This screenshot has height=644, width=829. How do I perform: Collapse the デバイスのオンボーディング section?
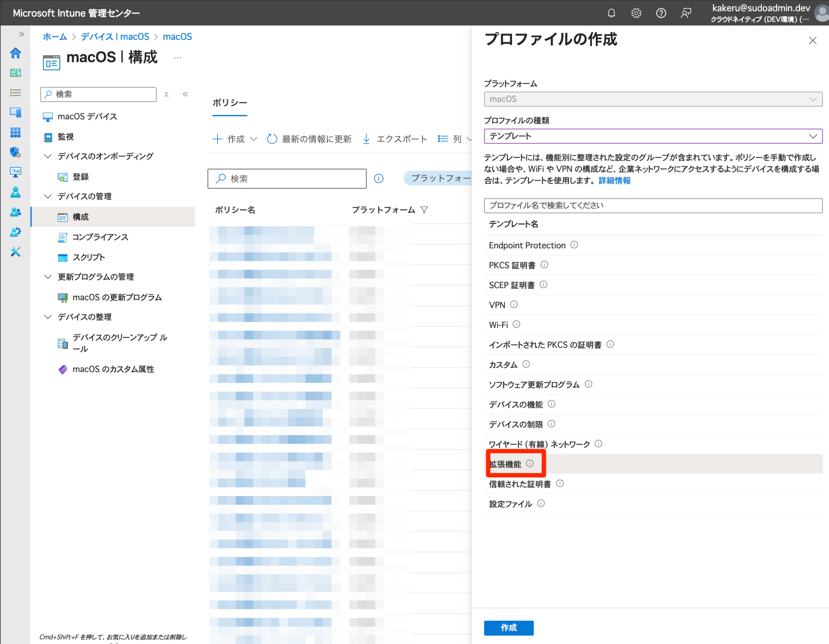click(x=47, y=156)
